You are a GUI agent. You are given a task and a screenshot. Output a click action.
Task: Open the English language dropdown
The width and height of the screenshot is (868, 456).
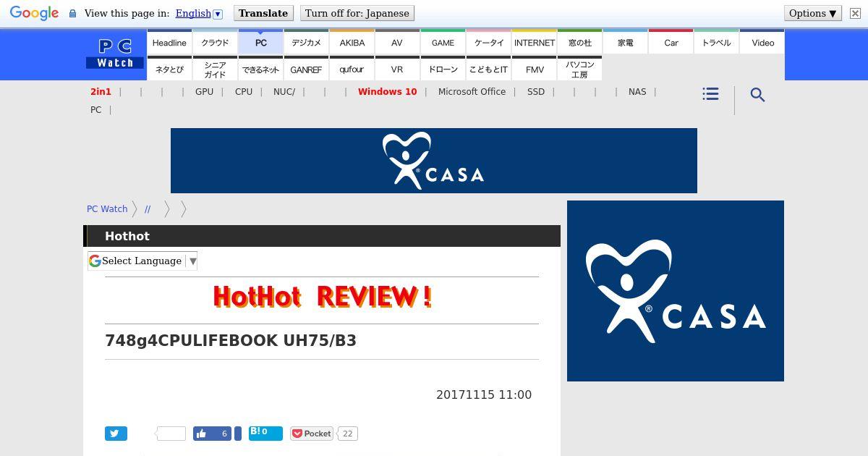pyautogui.click(x=199, y=13)
